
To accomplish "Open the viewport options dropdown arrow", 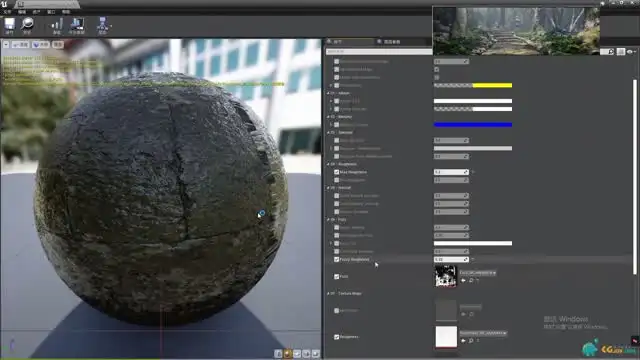I will (x=6, y=44).
